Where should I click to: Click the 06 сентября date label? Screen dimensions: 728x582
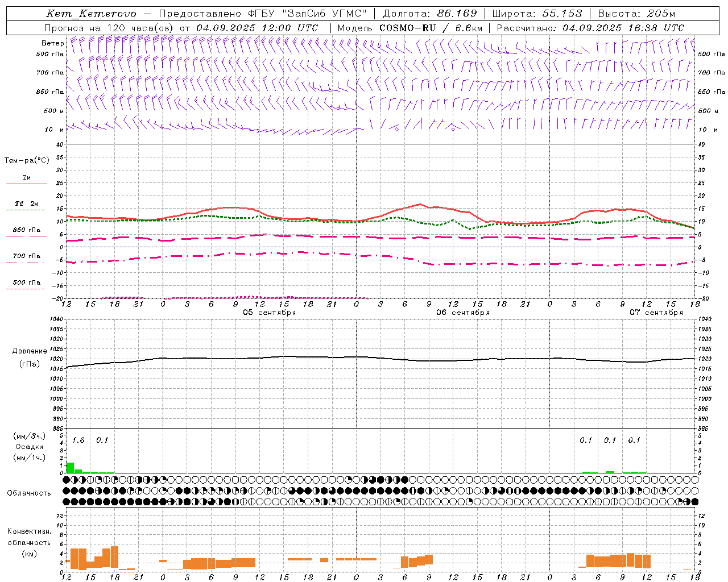point(462,313)
